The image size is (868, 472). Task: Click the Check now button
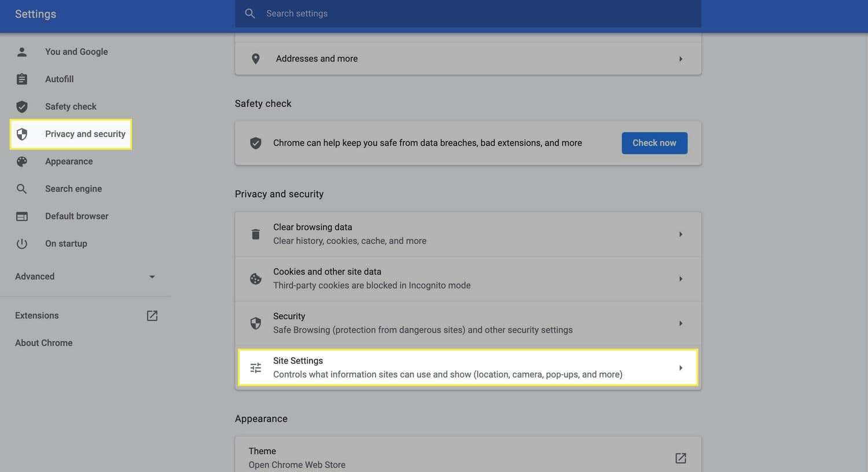point(654,143)
